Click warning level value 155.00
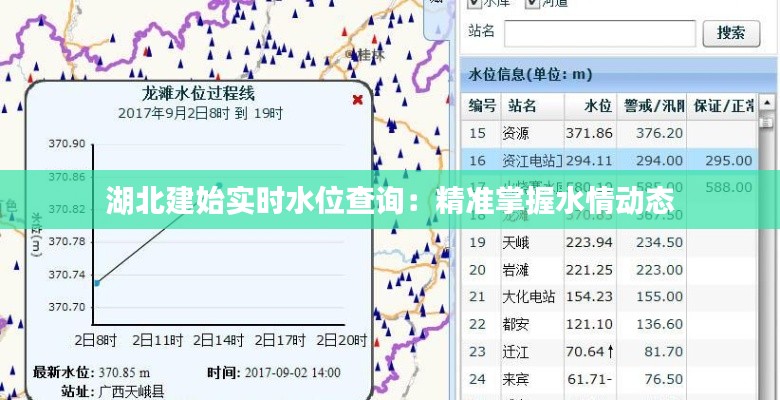Image resolution: width=780 pixels, height=400 pixels. pos(660,297)
